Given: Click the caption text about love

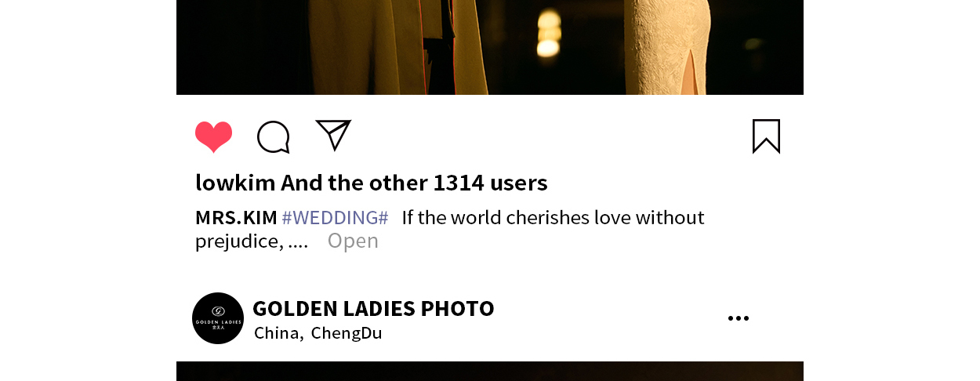Looking at the screenshot, I should [x=554, y=217].
